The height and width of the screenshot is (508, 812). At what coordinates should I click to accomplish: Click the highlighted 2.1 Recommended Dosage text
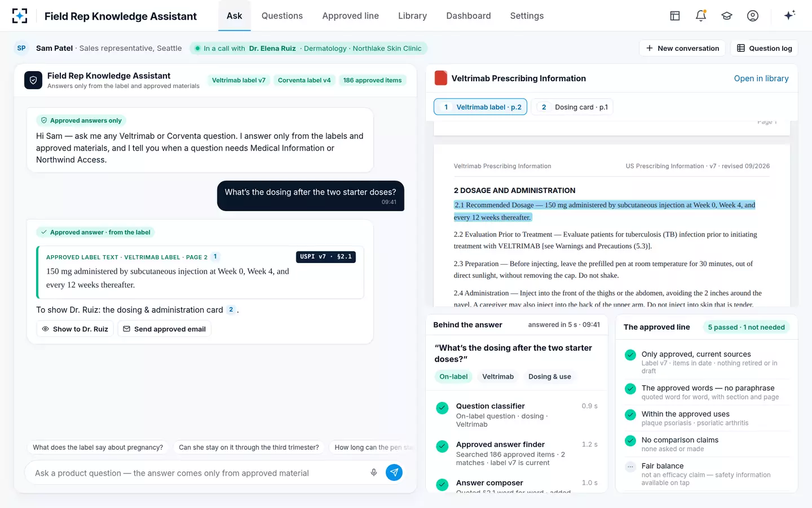[x=604, y=211]
